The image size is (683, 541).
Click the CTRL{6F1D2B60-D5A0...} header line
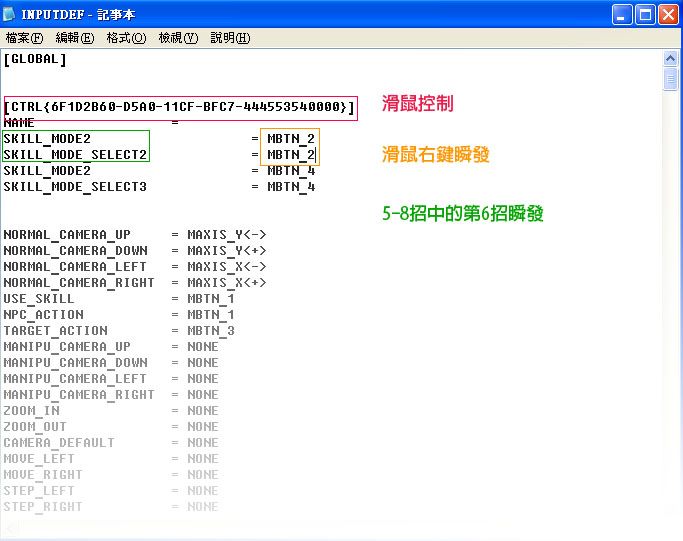pos(180,107)
